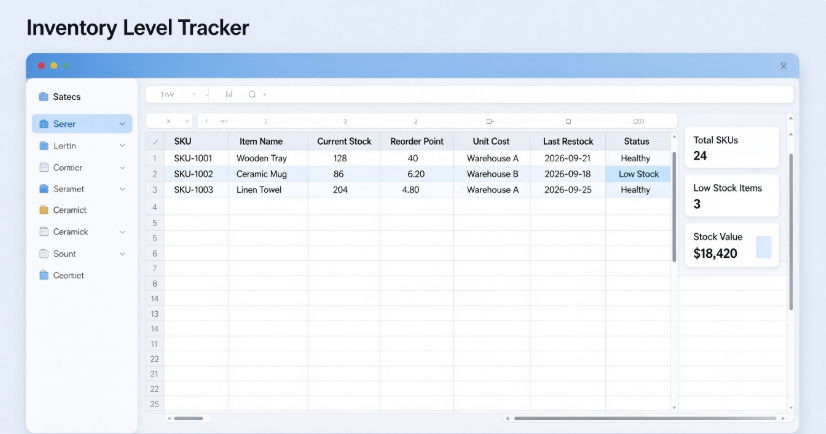The height and width of the screenshot is (434, 826).
Task: Click the $18,420 stock value
Action: [x=715, y=253]
